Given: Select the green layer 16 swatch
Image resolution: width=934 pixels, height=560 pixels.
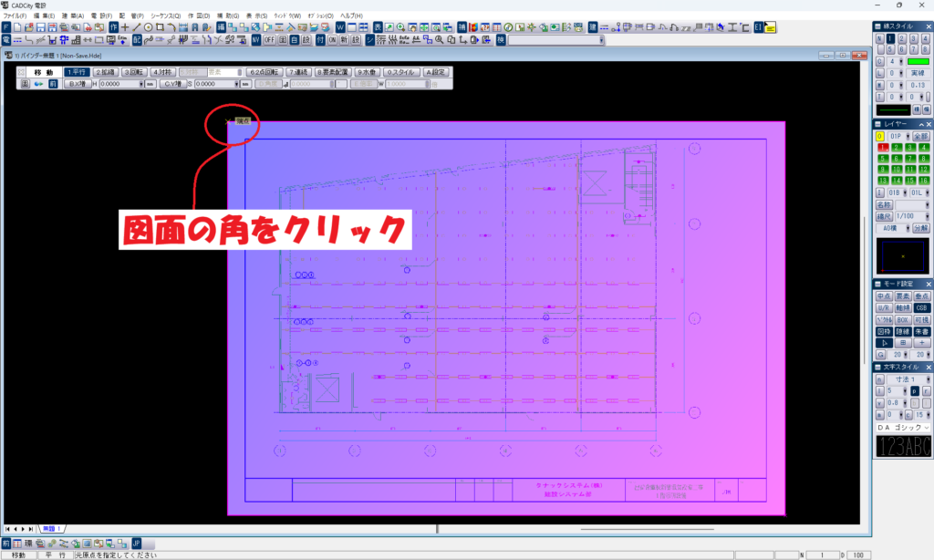Looking at the screenshot, I should [924, 180].
